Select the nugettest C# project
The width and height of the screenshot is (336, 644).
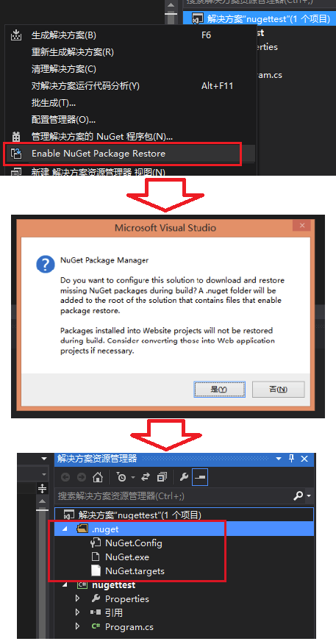pos(114,585)
